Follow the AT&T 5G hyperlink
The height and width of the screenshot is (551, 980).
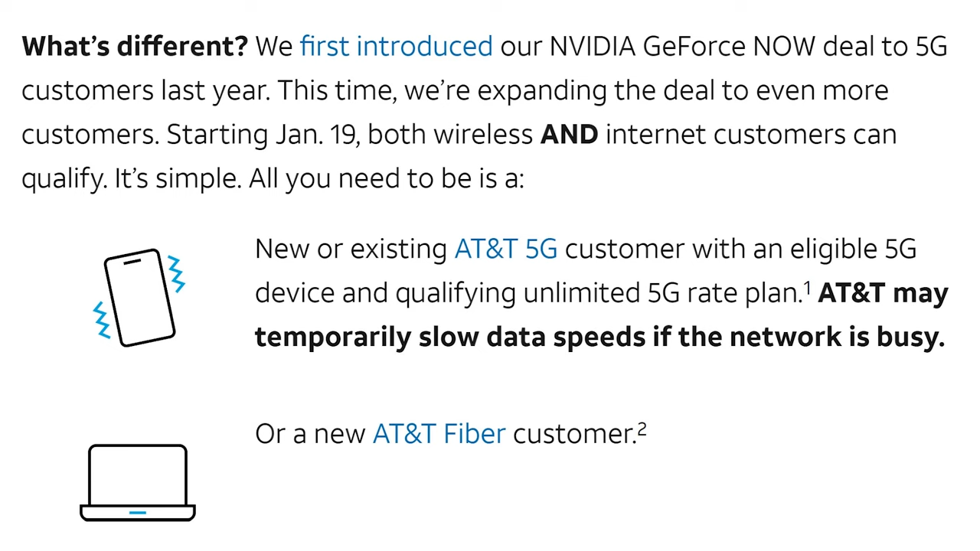point(505,249)
